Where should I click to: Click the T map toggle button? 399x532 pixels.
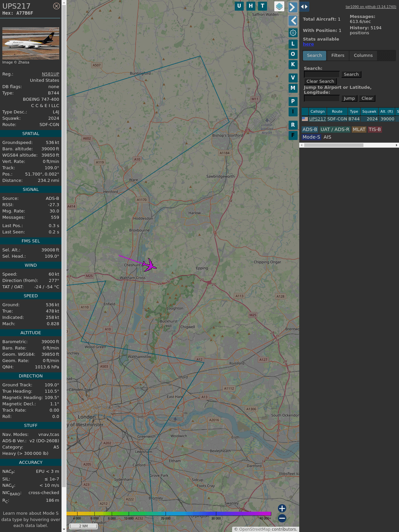pyautogui.click(x=263, y=6)
